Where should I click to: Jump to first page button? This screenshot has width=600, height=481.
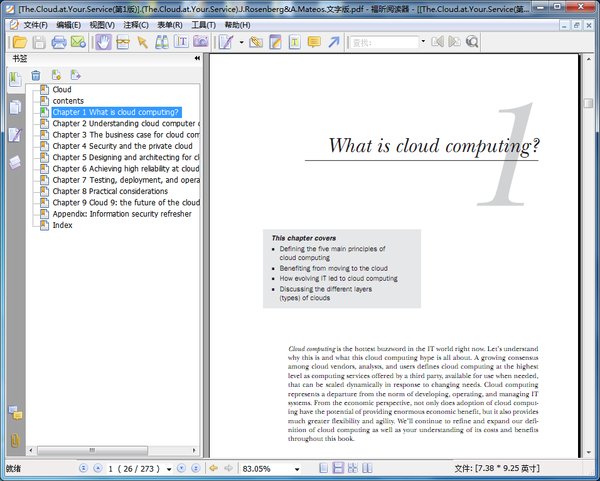[82, 468]
